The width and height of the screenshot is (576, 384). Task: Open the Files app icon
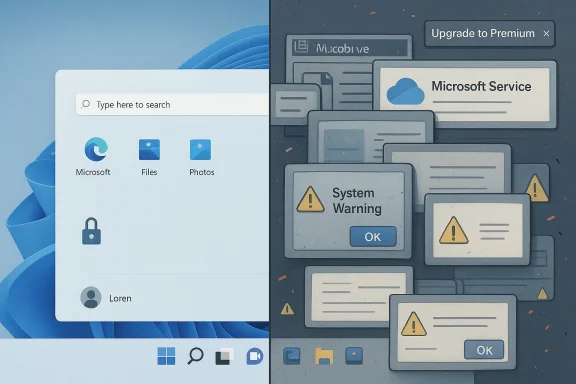[x=149, y=150]
